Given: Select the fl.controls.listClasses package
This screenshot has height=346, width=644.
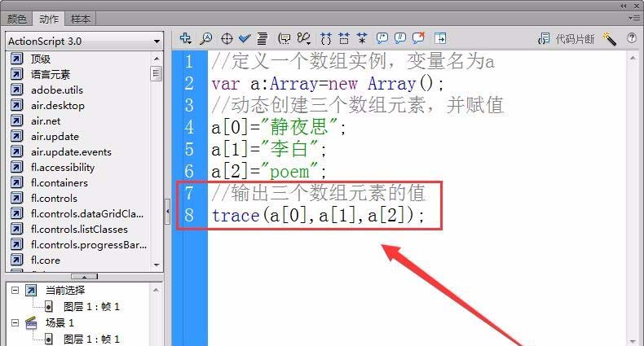Looking at the screenshot, I should point(79,229).
